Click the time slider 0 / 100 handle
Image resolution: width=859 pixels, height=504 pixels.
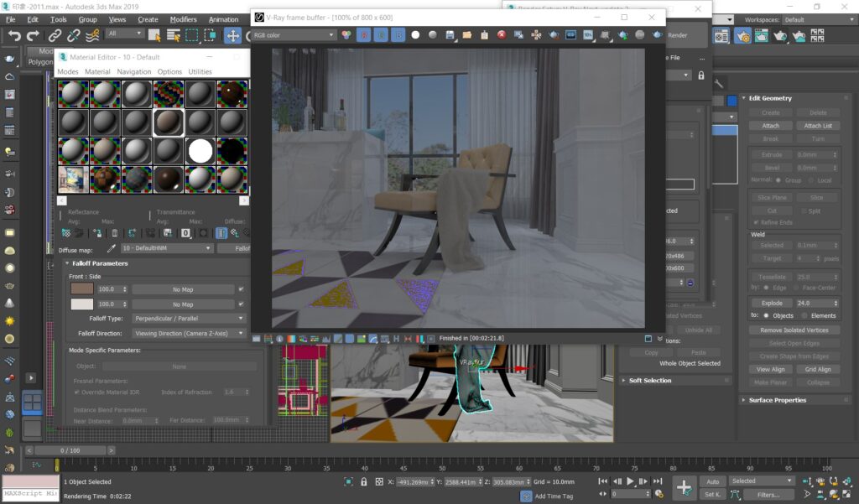(70, 450)
